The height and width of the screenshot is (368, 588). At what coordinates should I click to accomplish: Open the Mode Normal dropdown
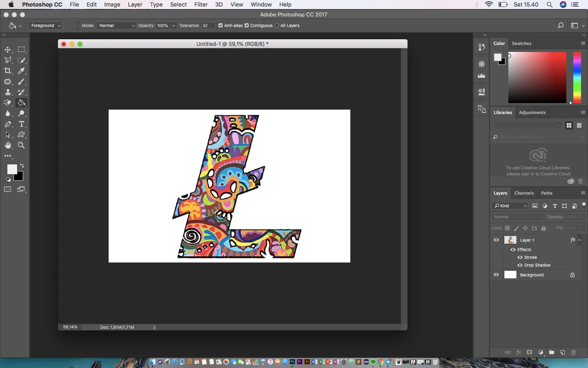point(116,26)
